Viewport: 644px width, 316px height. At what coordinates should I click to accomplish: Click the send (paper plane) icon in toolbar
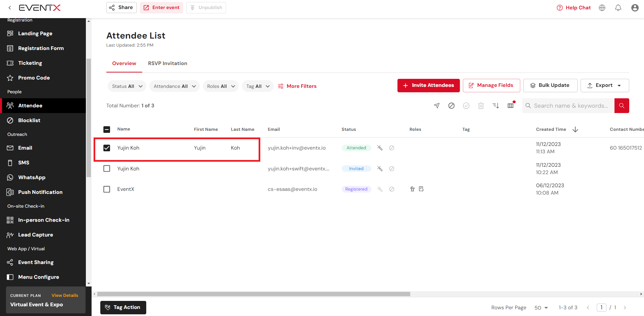coord(437,106)
